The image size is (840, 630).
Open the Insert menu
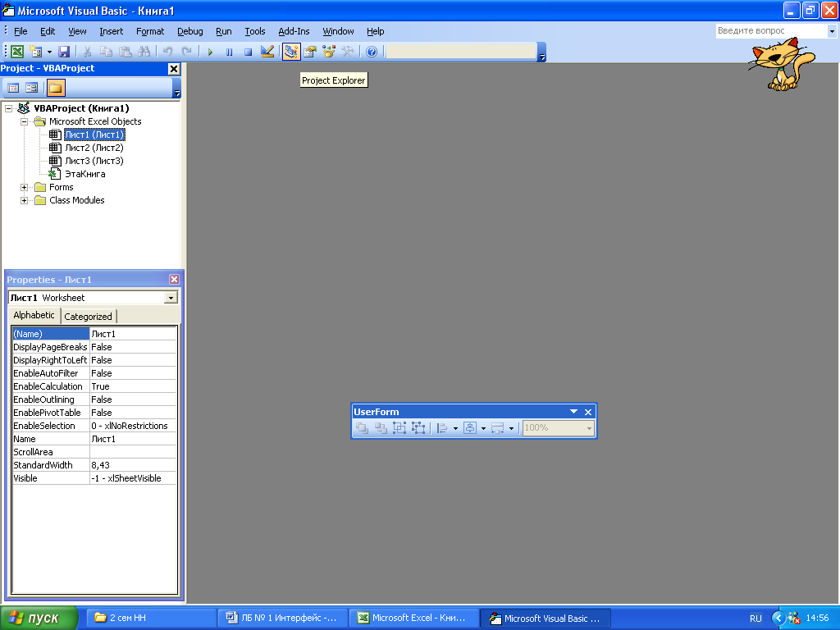(111, 31)
